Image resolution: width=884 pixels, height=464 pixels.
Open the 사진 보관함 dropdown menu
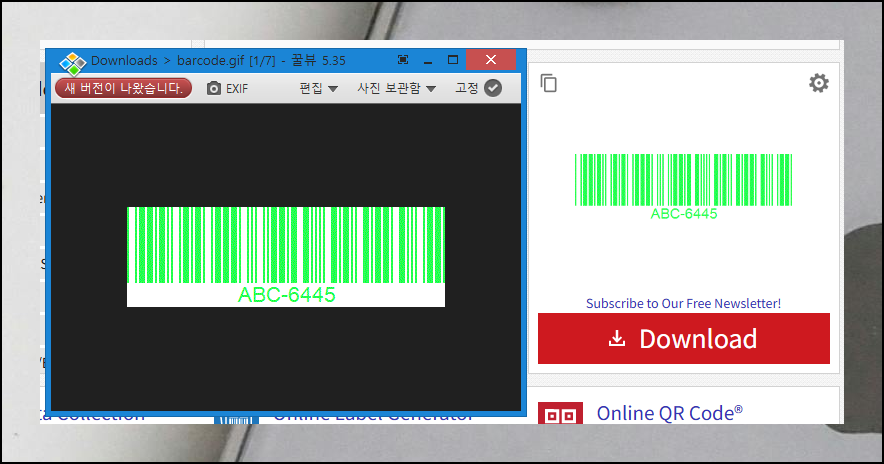pyautogui.click(x=397, y=89)
